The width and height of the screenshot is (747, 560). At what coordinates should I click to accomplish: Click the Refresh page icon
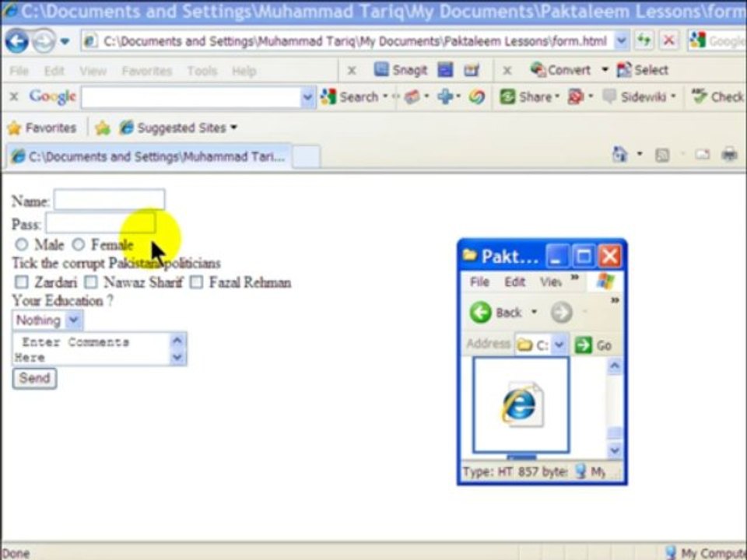[644, 41]
